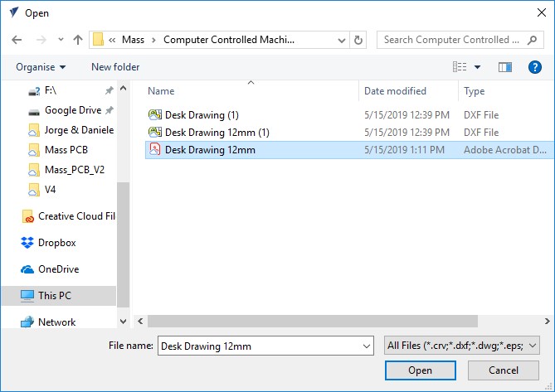
Task: Refresh the current folder view
Action: (358, 40)
